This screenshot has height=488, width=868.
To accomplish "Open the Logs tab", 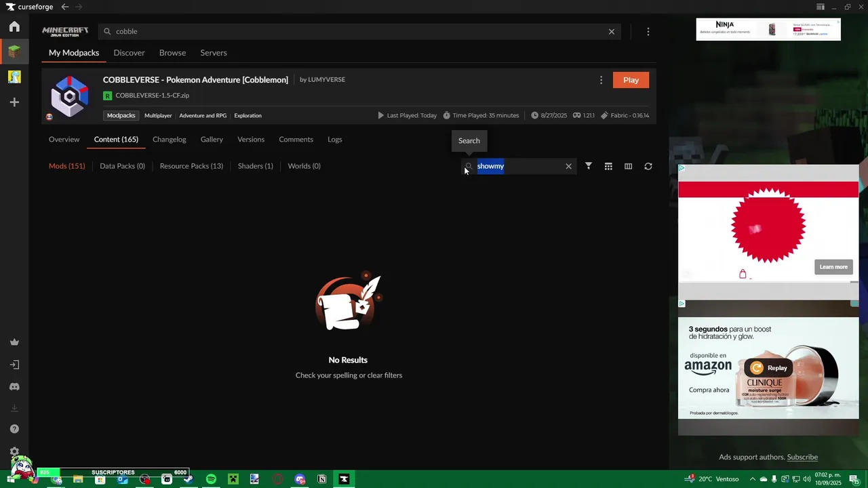I will click(335, 140).
